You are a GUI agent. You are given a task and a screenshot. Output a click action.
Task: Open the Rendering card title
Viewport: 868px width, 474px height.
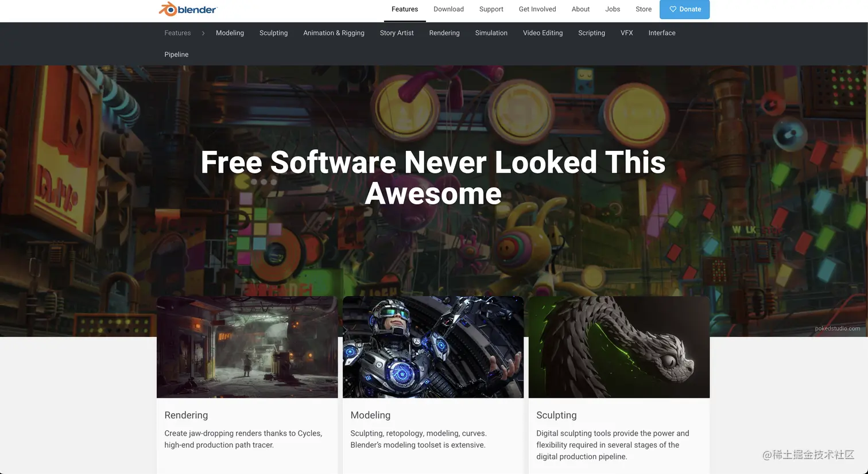click(x=186, y=415)
